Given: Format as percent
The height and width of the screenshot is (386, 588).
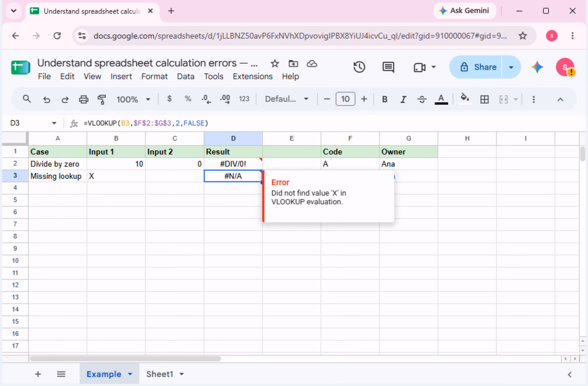Looking at the screenshot, I should pyautogui.click(x=188, y=99).
